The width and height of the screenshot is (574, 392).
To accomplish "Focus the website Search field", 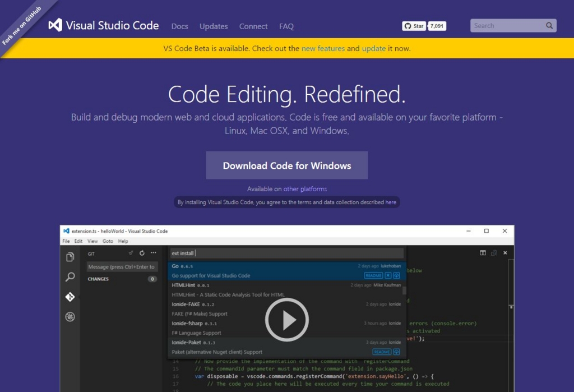I will pyautogui.click(x=513, y=26).
